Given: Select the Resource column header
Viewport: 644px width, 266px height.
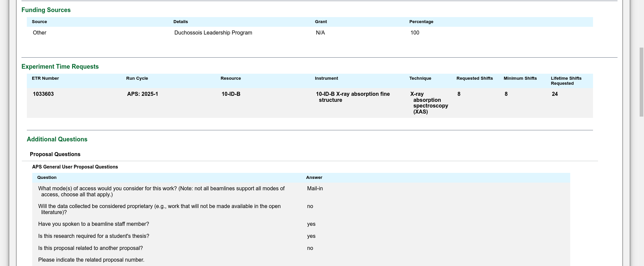Looking at the screenshot, I should tap(230, 78).
